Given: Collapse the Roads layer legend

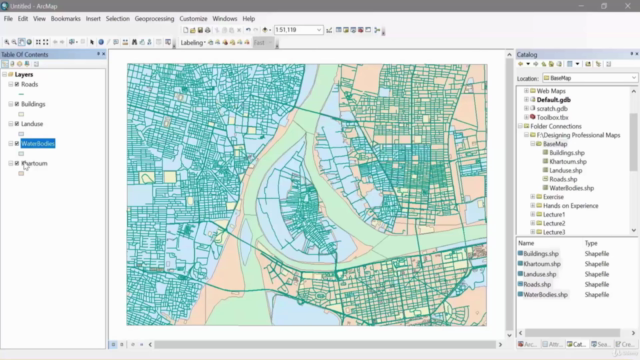Looking at the screenshot, I should coord(11,84).
